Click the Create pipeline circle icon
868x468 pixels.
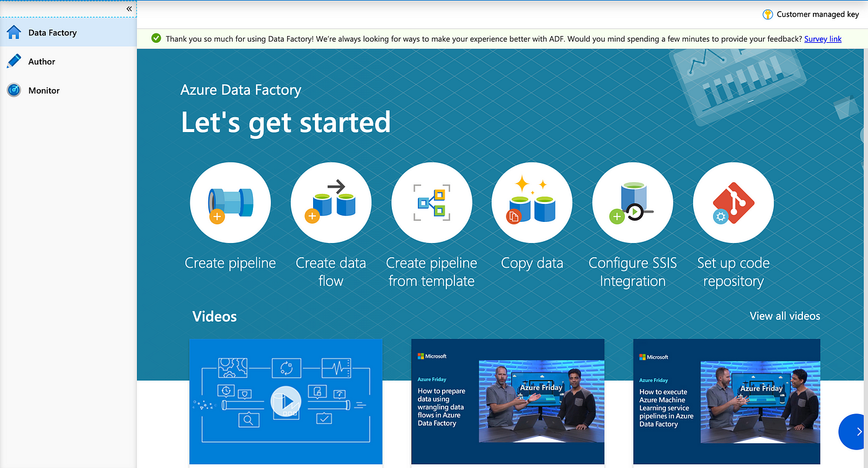(x=230, y=203)
